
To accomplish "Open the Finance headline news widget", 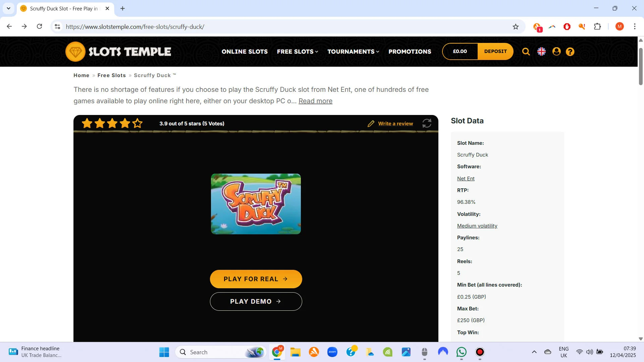I will pos(35,352).
